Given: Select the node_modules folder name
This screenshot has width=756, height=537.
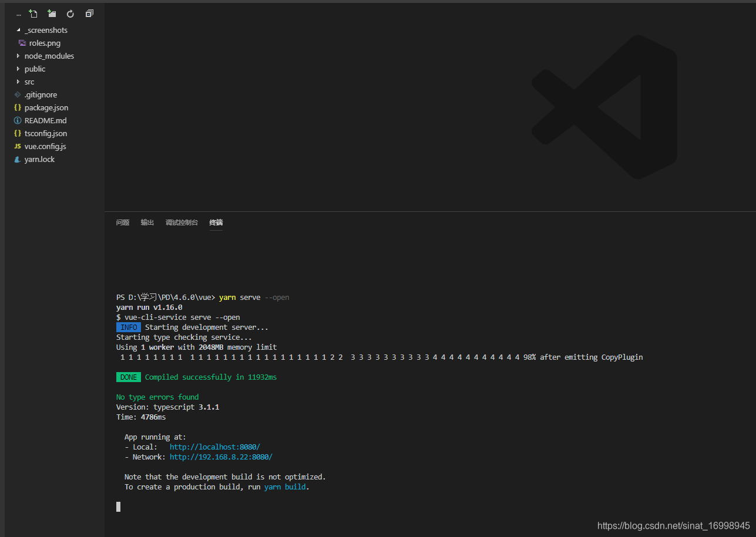Looking at the screenshot, I should (49, 56).
